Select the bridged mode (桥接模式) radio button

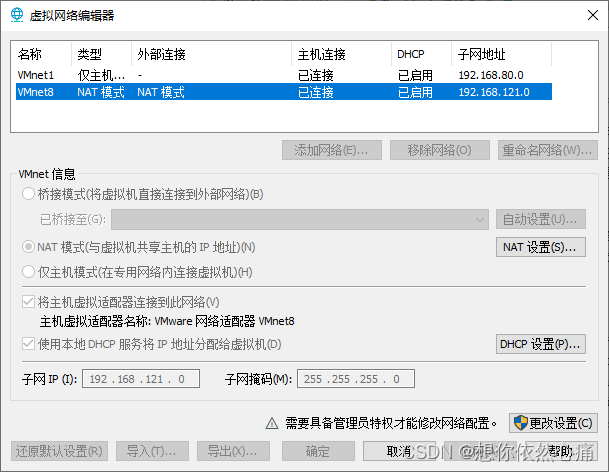click(27, 194)
